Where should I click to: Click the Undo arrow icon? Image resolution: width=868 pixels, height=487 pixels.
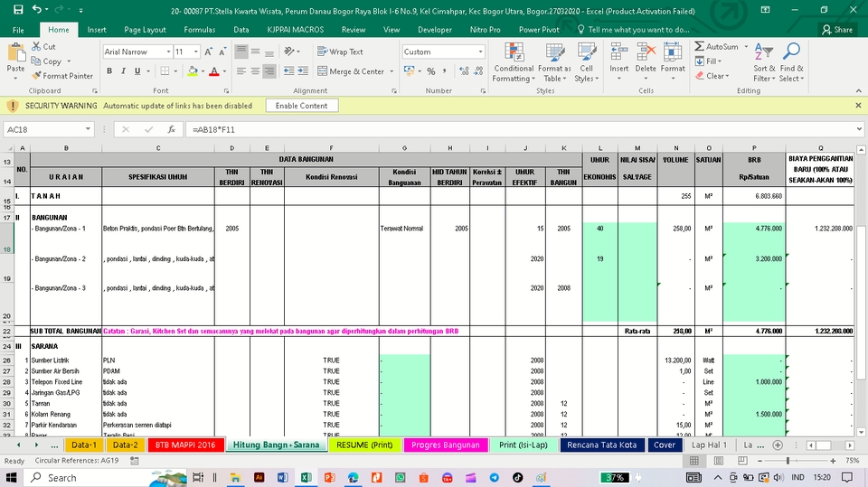(37, 9)
